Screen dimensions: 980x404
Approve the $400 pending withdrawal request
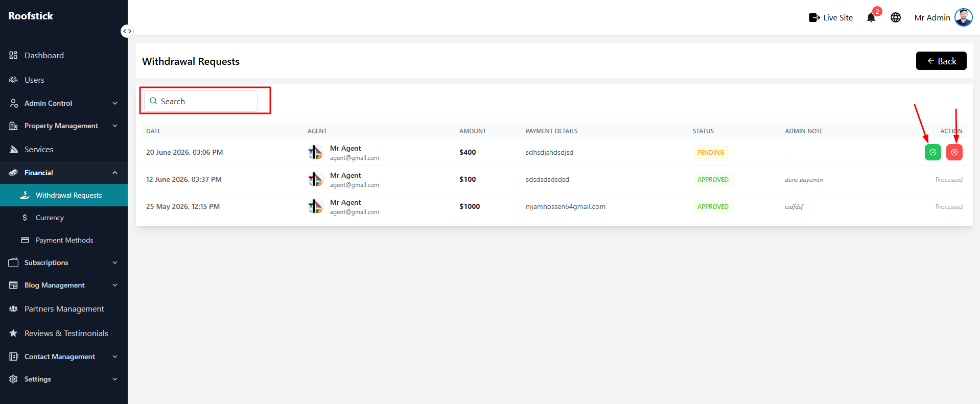coord(932,152)
